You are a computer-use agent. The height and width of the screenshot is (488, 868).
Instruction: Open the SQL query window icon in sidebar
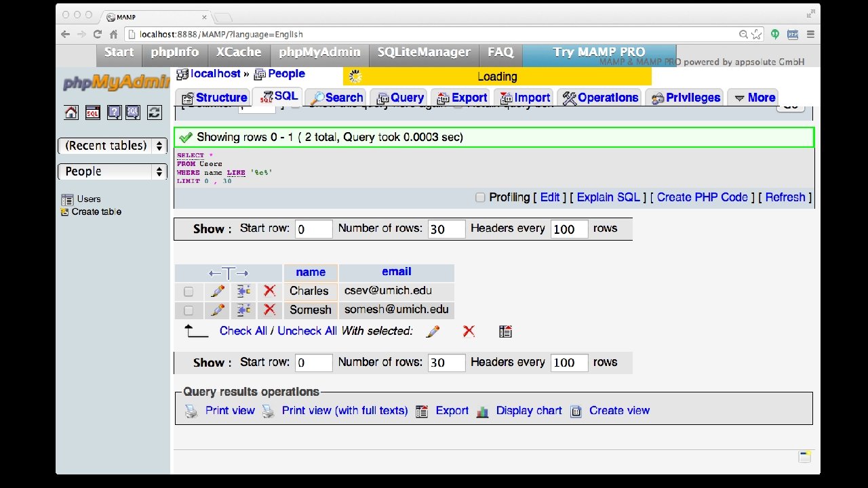click(x=93, y=113)
